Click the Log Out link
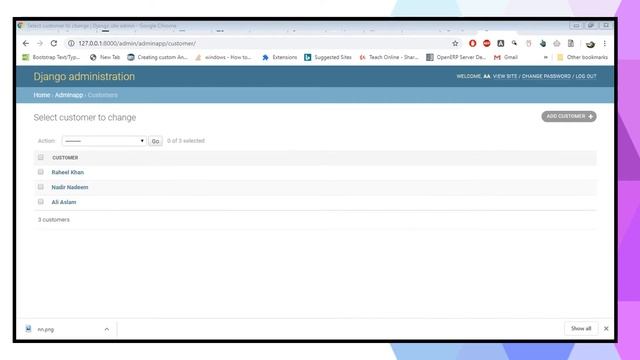The height and width of the screenshot is (360, 640). click(586, 76)
